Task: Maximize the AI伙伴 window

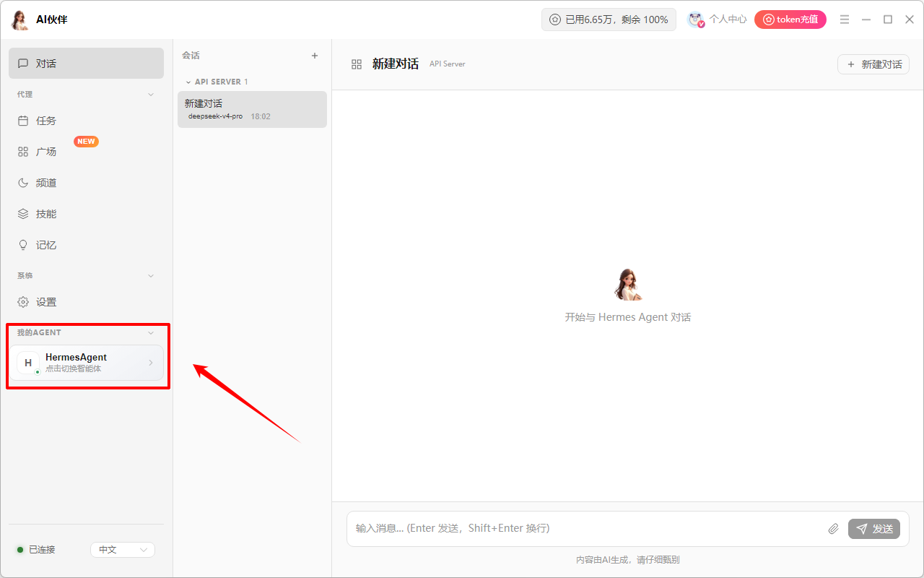Action: pyautogui.click(x=888, y=20)
